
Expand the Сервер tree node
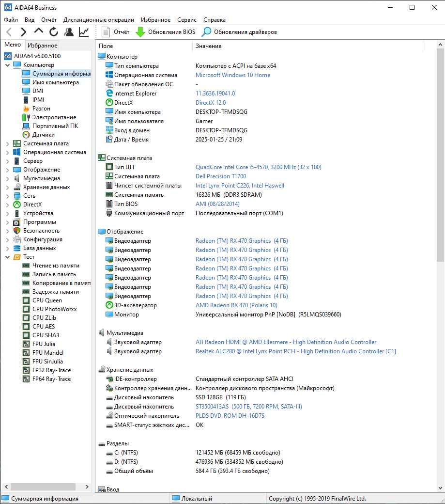pos(7,161)
